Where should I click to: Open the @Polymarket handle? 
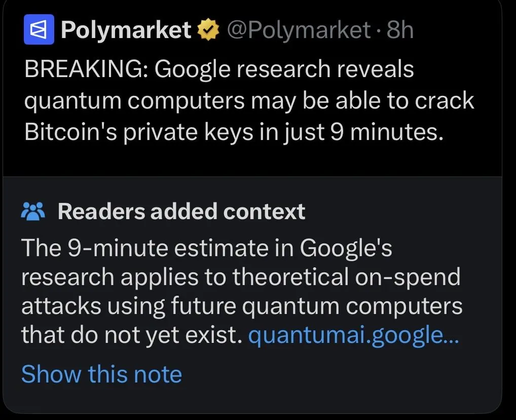coord(299,29)
